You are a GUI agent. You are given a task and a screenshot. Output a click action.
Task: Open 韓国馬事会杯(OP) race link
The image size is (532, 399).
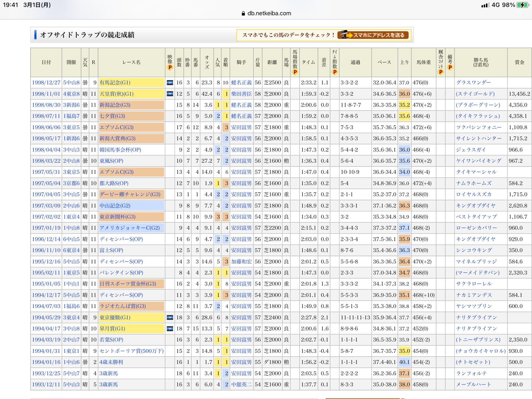120,150
